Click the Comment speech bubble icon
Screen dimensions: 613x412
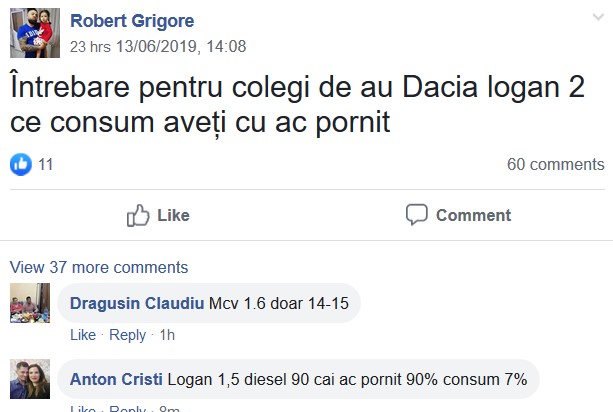(x=416, y=214)
